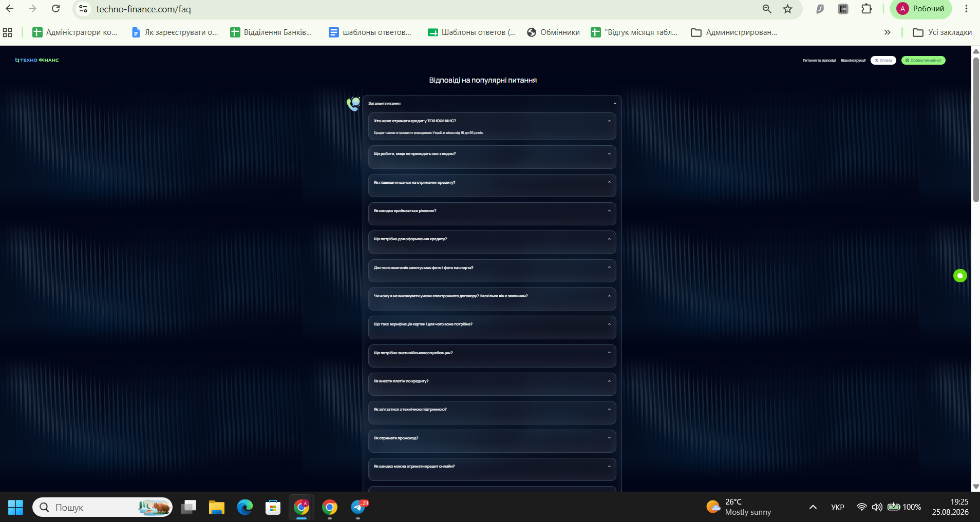The width and height of the screenshot is (980, 522).
Task: Open weather widget '26°C Mostly sunny'
Action: coord(739,507)
